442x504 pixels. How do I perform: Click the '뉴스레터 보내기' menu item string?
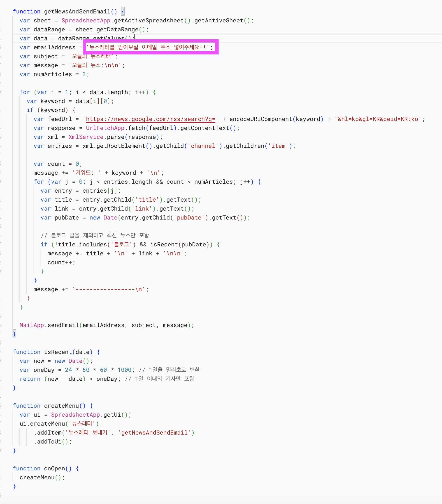(x=88, y=433)
